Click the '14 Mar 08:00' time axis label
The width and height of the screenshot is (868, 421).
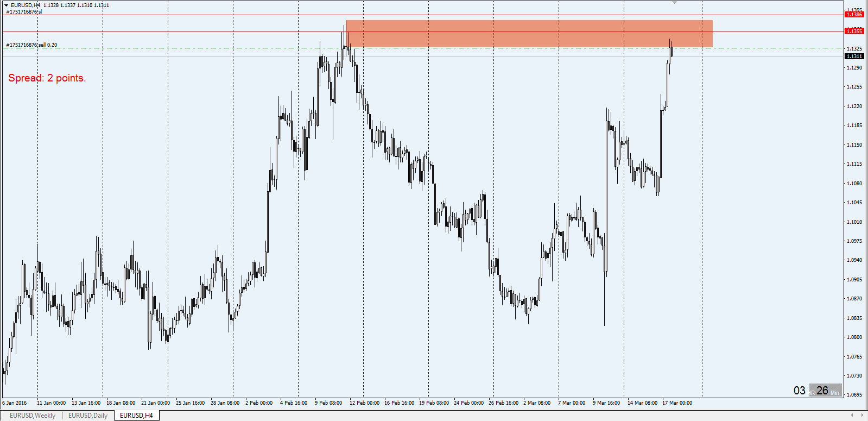pos(642,403)
